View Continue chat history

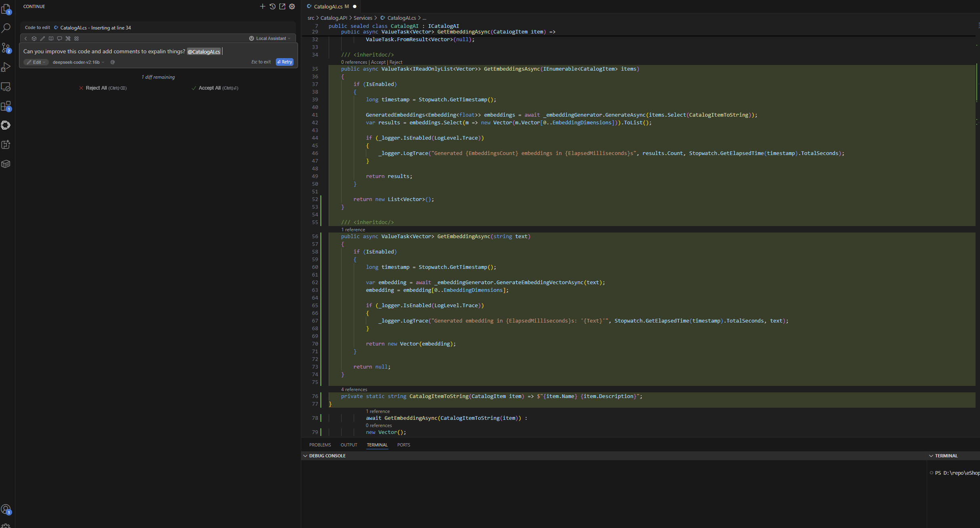[273, 6]
